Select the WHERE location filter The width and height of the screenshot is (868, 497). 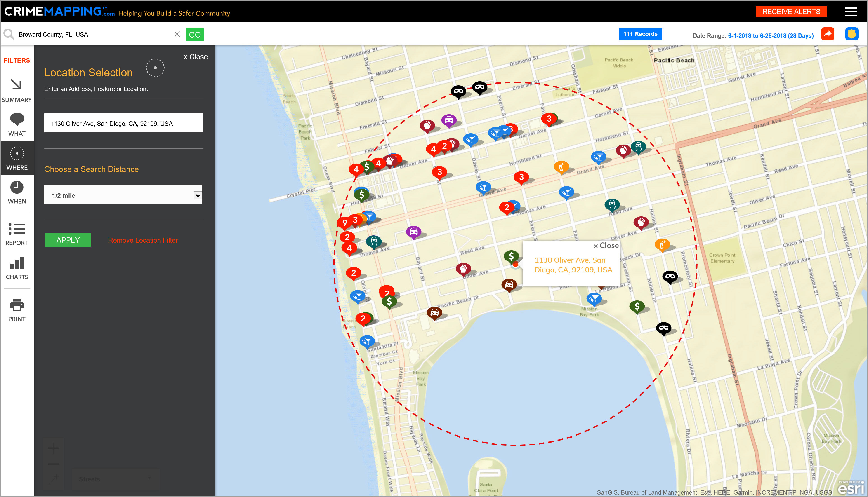coord(17,158)
